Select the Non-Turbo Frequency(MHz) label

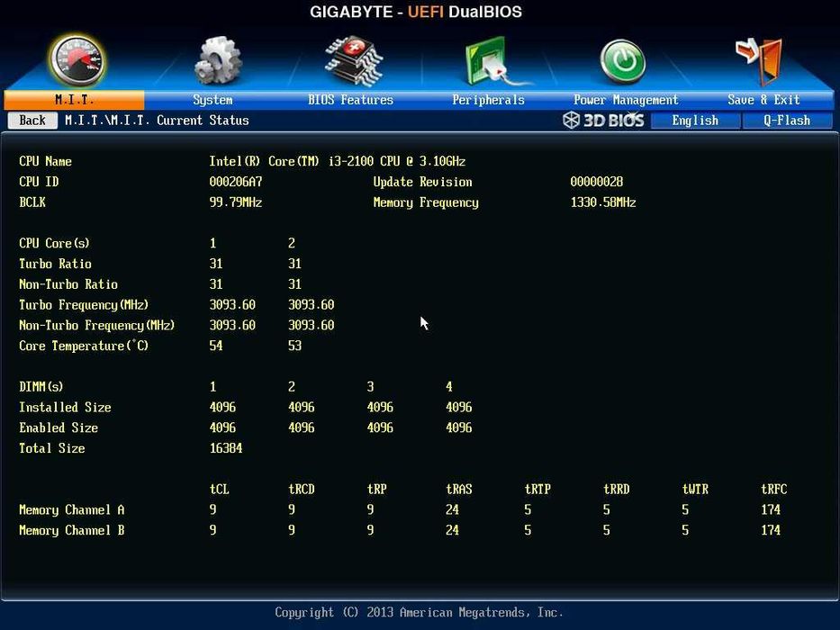pyautogui.click(x=97, y=325)
